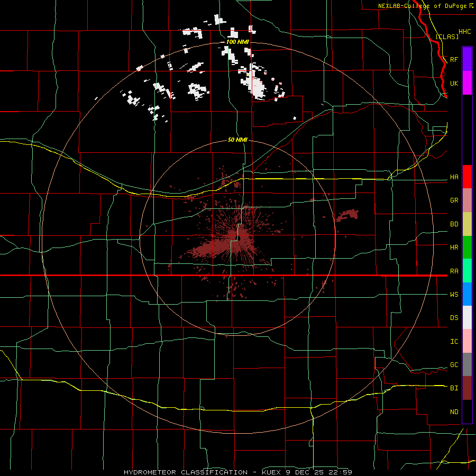Click the 100 NMI range ring label

237,42
